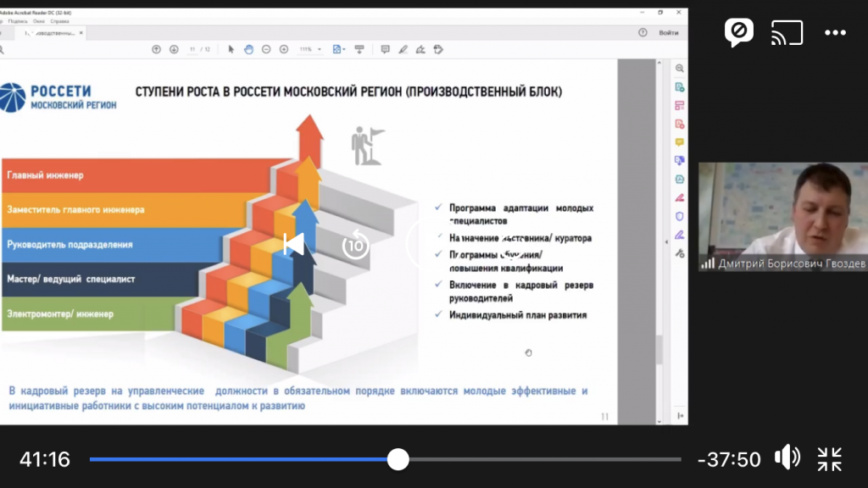Open the Compress PDF sidebar tool

[679, 180]
